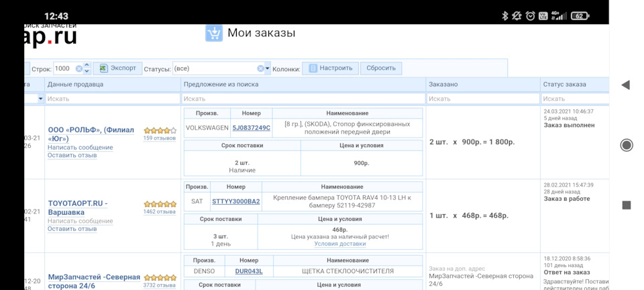Open seller TOYOTAOPT.RU - Варшавка link

coord(78,208)
